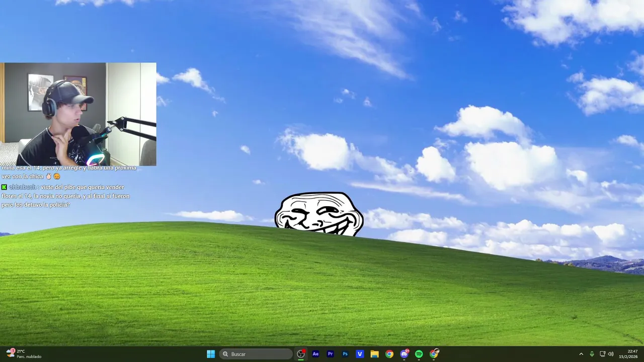Viewport: 644px width, 362px height.
Task: Click the Buscar taskbar search box
Action: (x=256, y=354)
